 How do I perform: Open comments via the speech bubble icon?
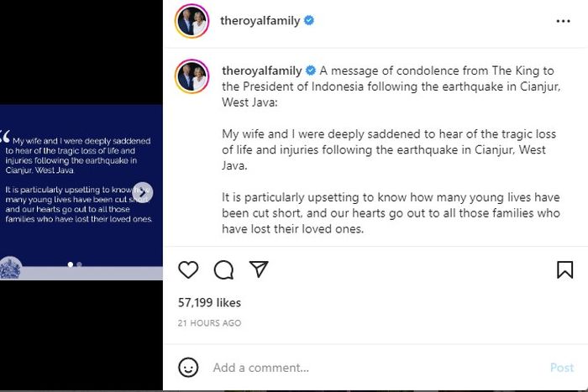coord(223,269)
